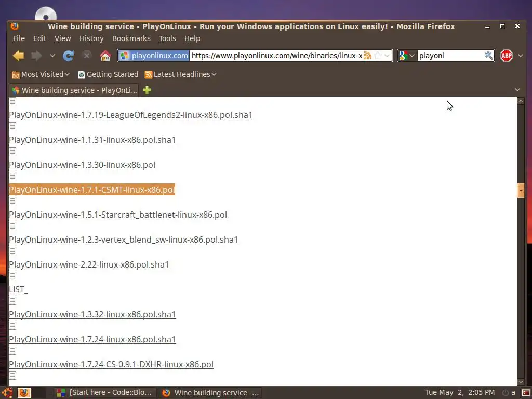Click file icon above wine-1.3.30 link
The width and height of the screenshot is (532, 399).
pos(12,151)
